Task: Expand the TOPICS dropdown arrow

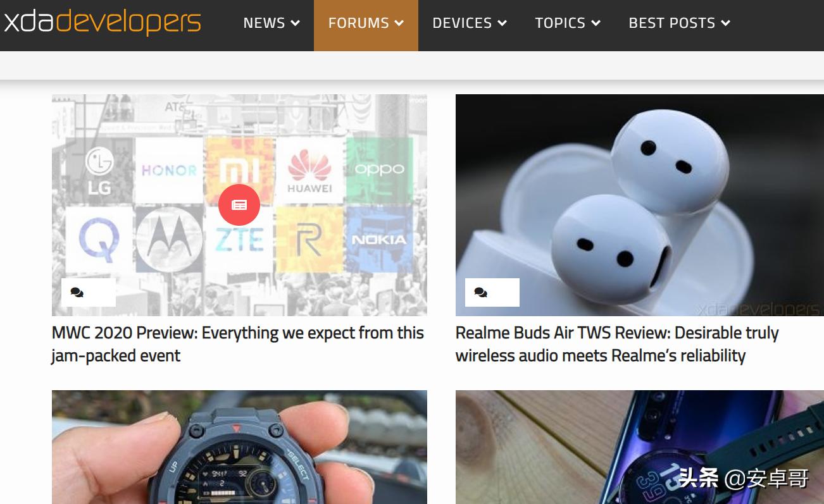Action: pyautogui.click(x=596, y=23)
